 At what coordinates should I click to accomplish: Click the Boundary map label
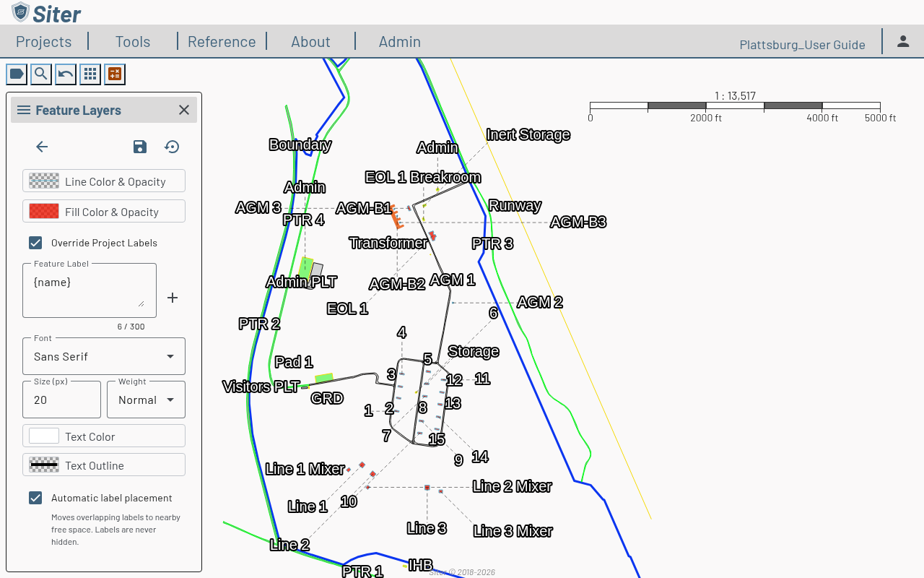300,144
